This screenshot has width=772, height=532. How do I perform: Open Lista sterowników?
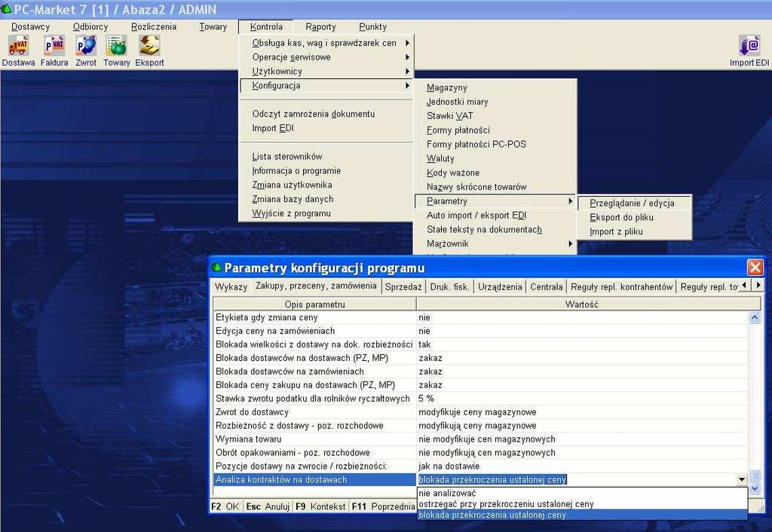(x=326, y=157)
